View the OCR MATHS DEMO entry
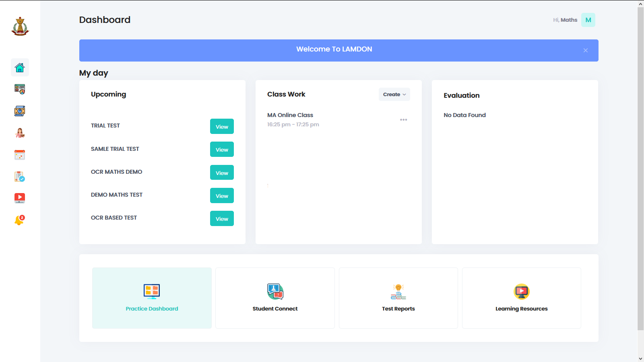644x362 pixels. point(222,173)
